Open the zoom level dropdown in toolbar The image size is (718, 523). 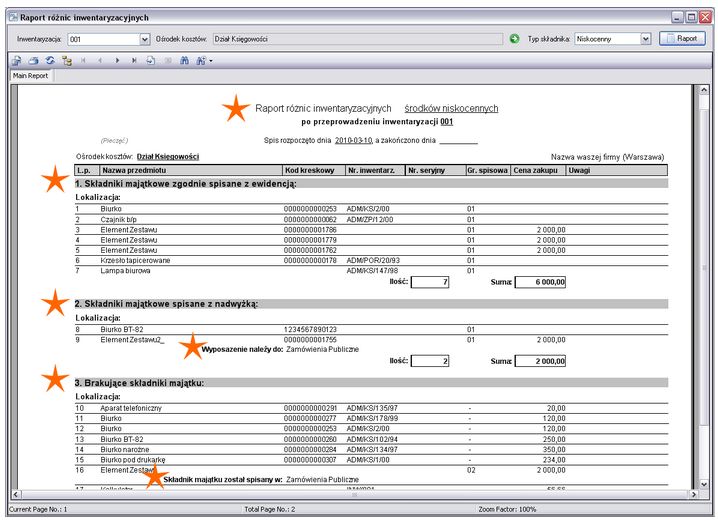pyautogui.click(x=204, y=61)
